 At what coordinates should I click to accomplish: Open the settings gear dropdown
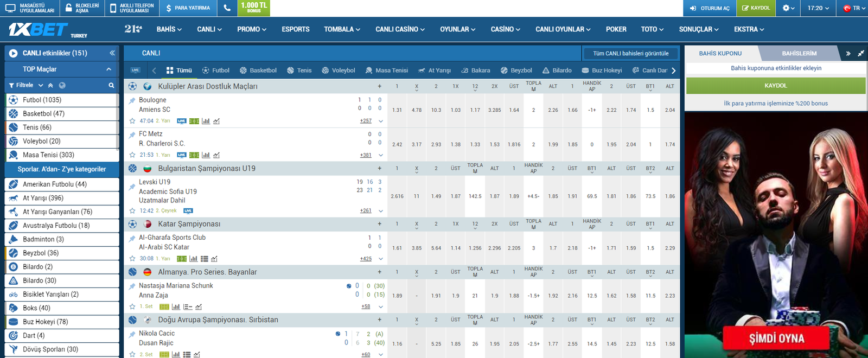pos(788,8)
